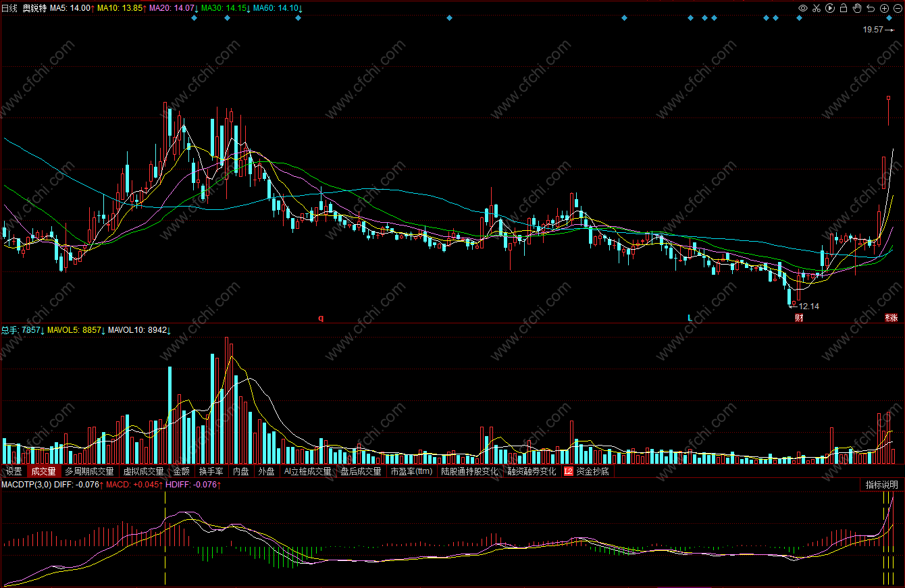Switch to 盘后成交量 tab
Viewport: 905px width, 588px height.
click(361, 471)
